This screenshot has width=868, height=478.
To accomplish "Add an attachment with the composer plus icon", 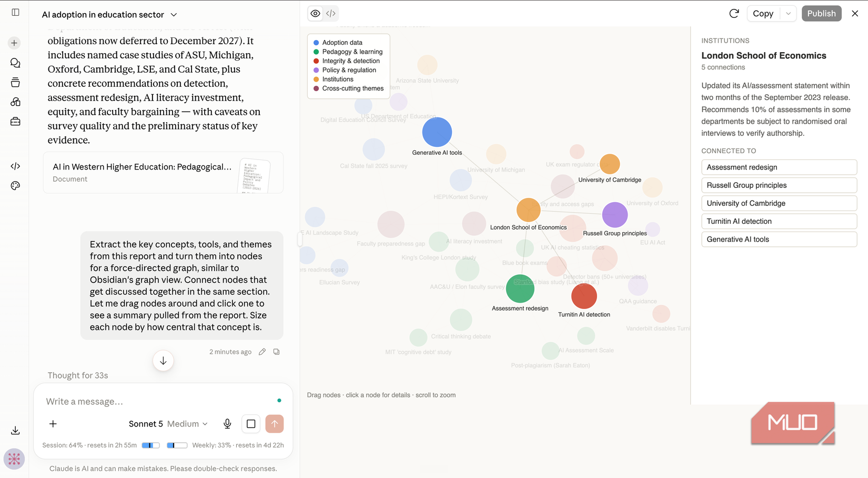I will (x=53, y=424).
